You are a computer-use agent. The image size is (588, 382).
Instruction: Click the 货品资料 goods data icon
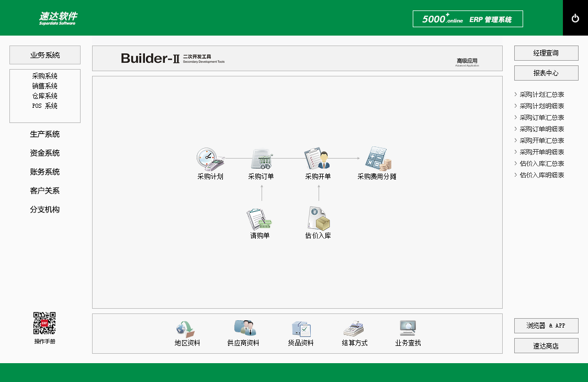[x=301, y=329]
